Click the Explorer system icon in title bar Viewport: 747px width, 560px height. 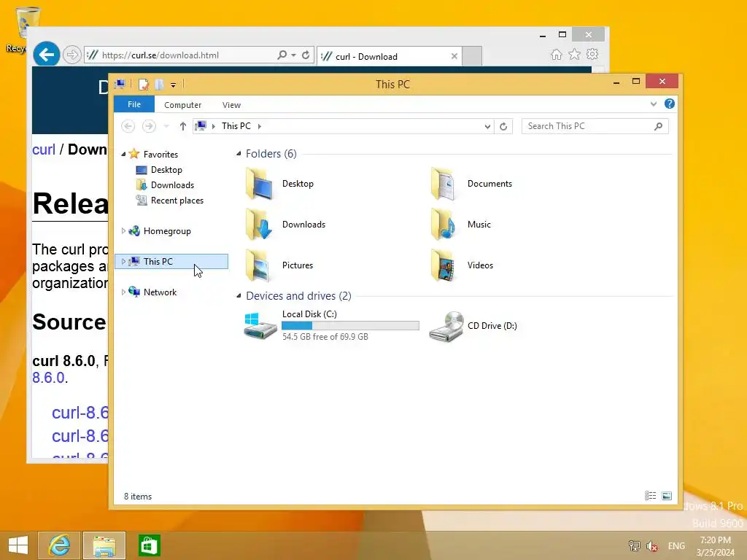click(x=120, y=85)
